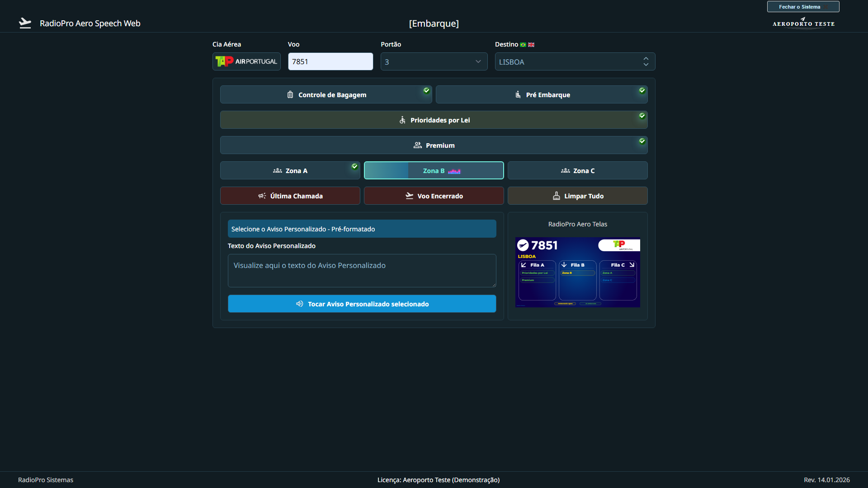Click the broom icon on Limpar Tudo
The image size is (868, 488).
556,196
